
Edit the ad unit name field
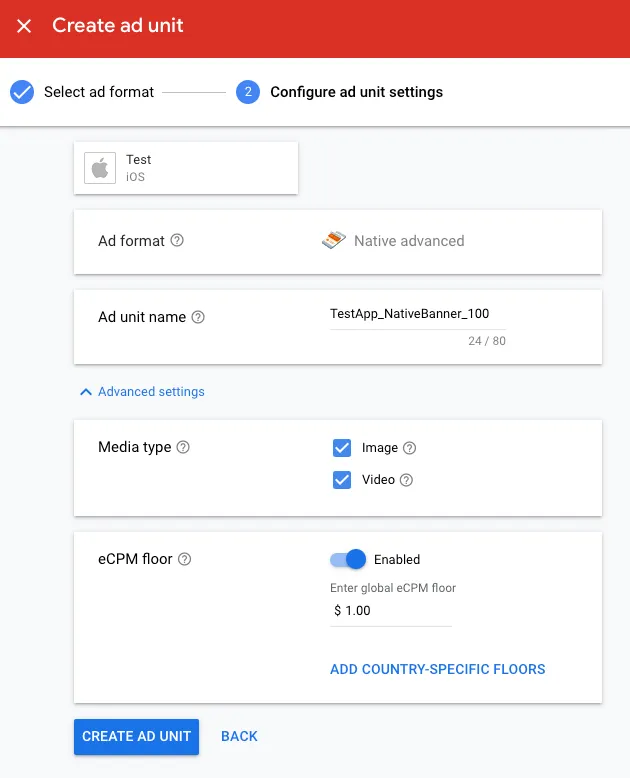click(418, 314)
